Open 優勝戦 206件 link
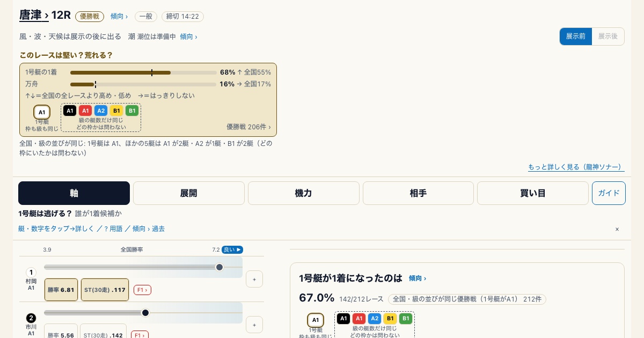The width and height of the screenshot is (644, 338). [x=248, y=127]
